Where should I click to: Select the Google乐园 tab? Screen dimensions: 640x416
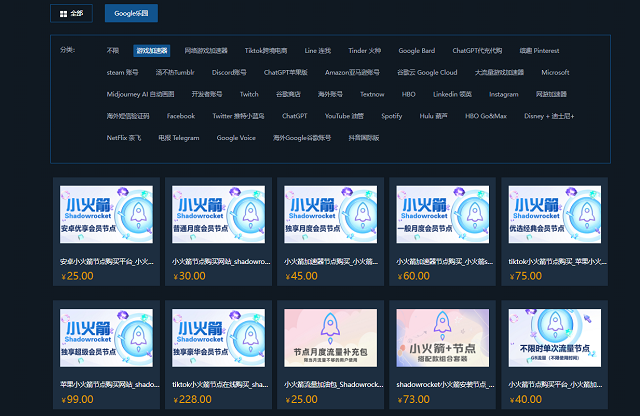[x=131, y=13]
